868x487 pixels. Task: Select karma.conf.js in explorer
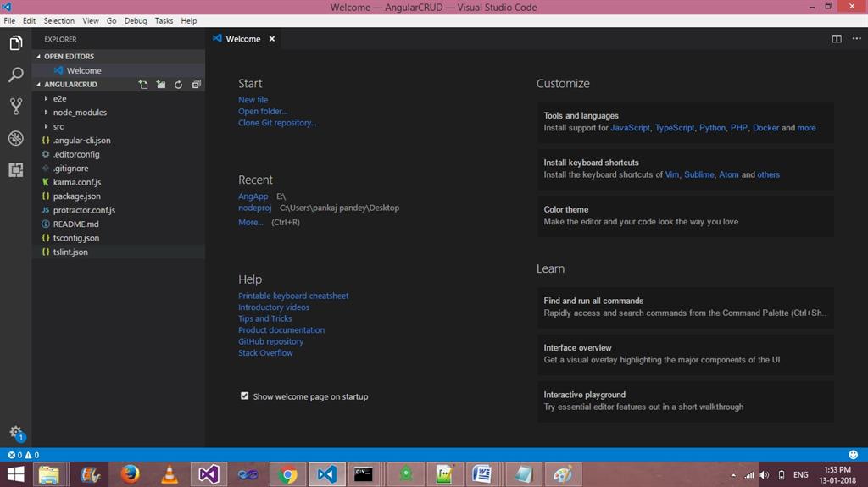119,182
